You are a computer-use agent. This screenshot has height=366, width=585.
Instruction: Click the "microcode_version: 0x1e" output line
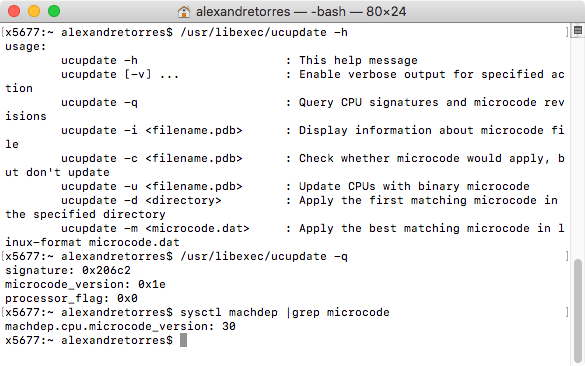85,284
